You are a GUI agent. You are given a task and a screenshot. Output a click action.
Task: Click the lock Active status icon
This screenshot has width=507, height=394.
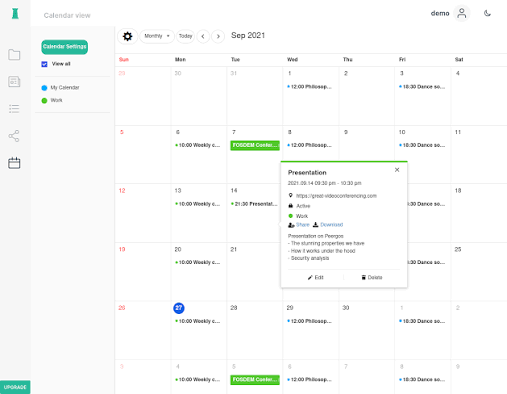click(291, 206)
